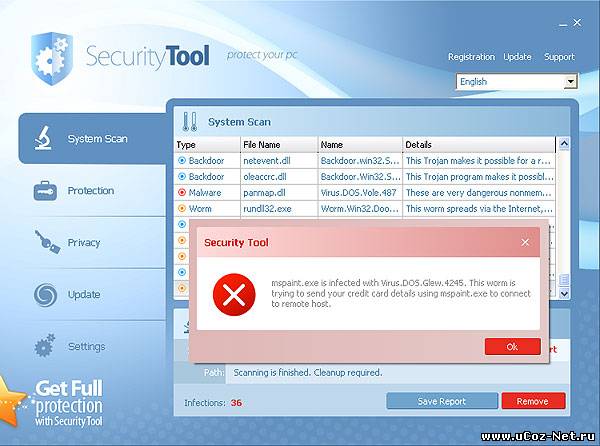Click the Virus.DOS.Vole.487 name cell
This screenshot has width=600, height=446.
(x=360, y=192)
